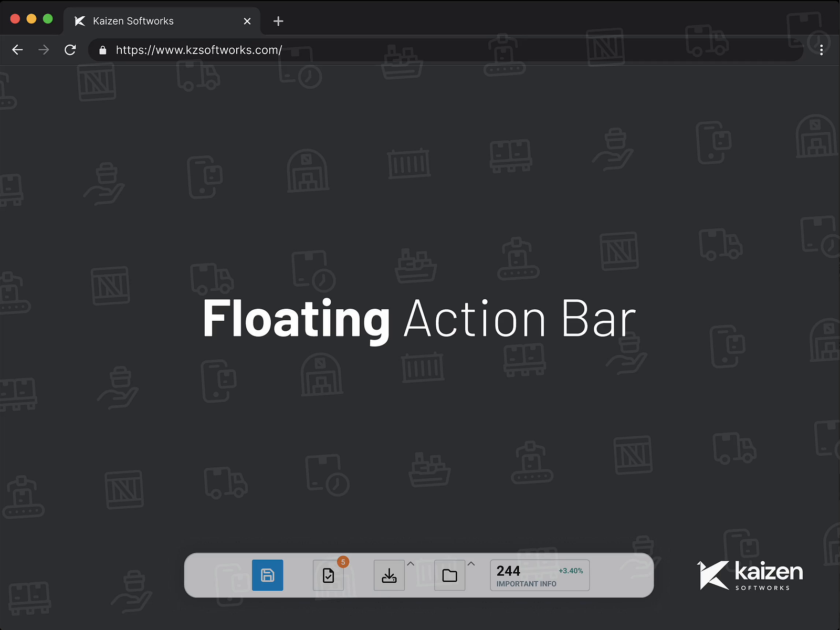The height and width of the screenshot is (630, 840).
Task: Click the +3.40% growth indicator
Action: pos(572,570)
